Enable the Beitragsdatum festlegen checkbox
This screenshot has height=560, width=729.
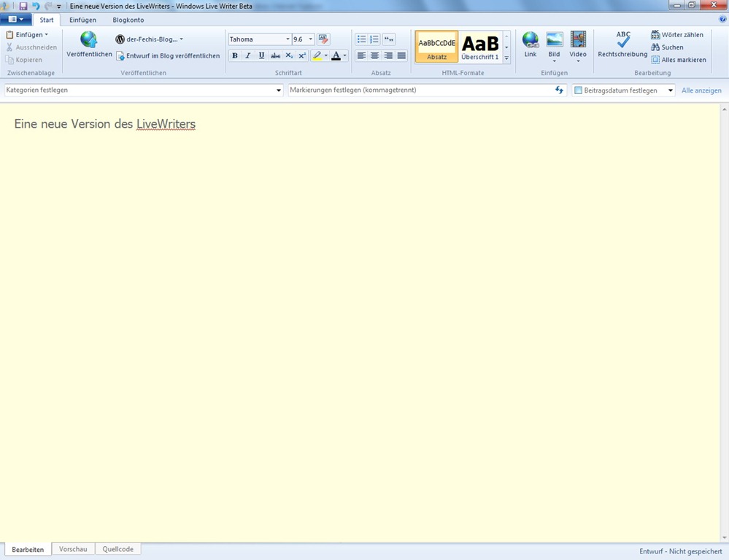579,90
